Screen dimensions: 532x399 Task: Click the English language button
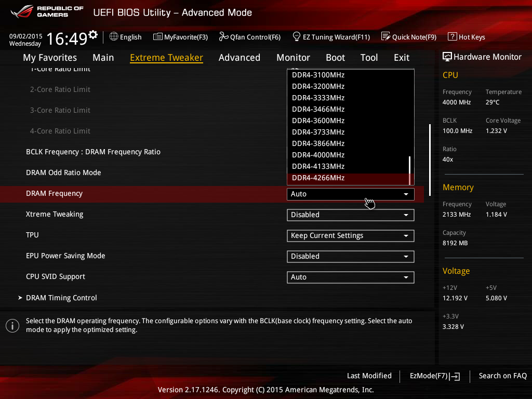pos(130,37)
